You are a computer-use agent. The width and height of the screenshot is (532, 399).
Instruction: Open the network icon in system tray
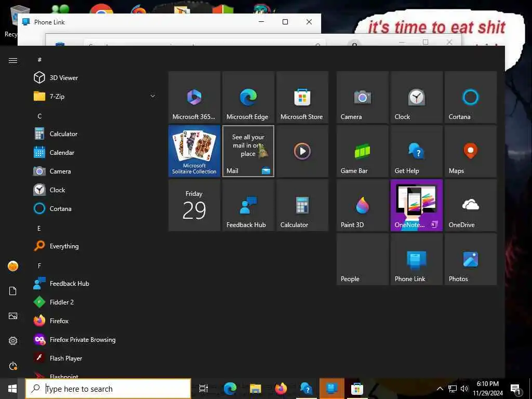[453, 389]
